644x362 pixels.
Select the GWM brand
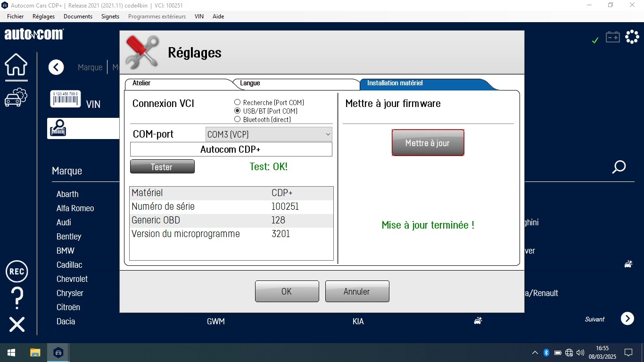pyautogui.click(x=216, y=321)
